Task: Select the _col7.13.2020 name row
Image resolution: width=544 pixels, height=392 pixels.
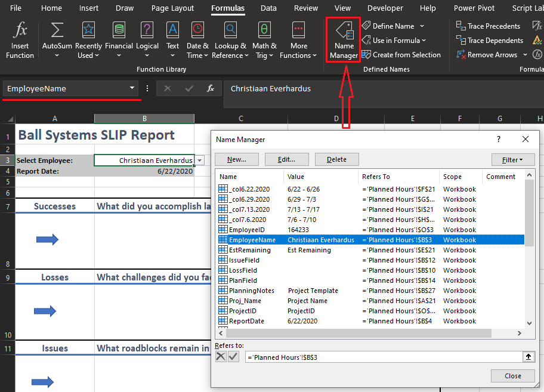Action: click(370, 209)
